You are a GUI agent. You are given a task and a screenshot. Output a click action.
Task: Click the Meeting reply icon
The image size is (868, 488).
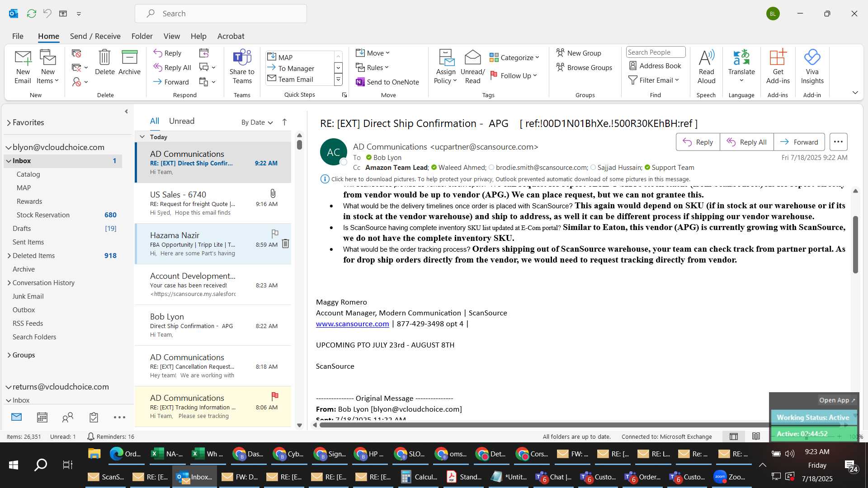204,53
